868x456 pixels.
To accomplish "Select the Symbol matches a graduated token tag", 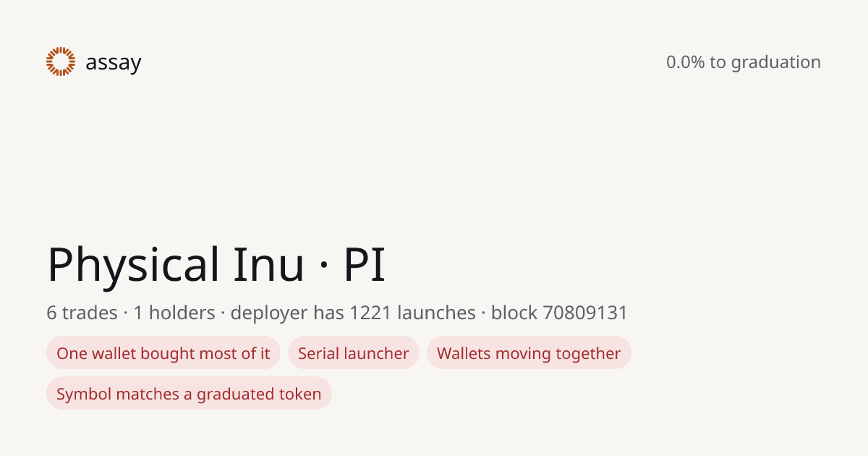I will 189,394.
